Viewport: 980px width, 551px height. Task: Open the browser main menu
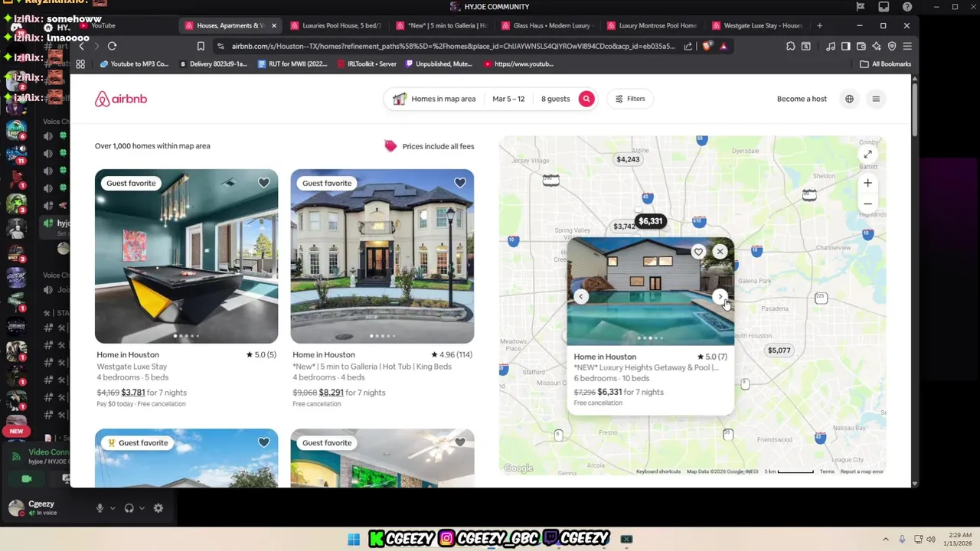click(906, 46)
